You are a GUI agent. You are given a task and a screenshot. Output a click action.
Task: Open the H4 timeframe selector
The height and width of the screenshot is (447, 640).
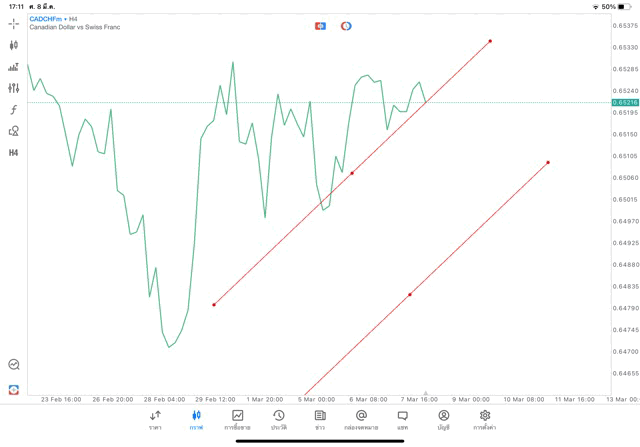tap(14, 153)
